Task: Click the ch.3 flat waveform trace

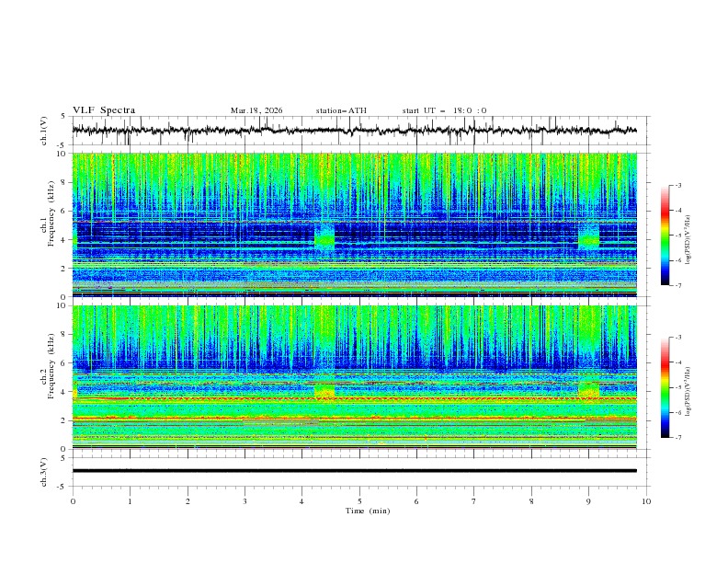Action: 355,471
